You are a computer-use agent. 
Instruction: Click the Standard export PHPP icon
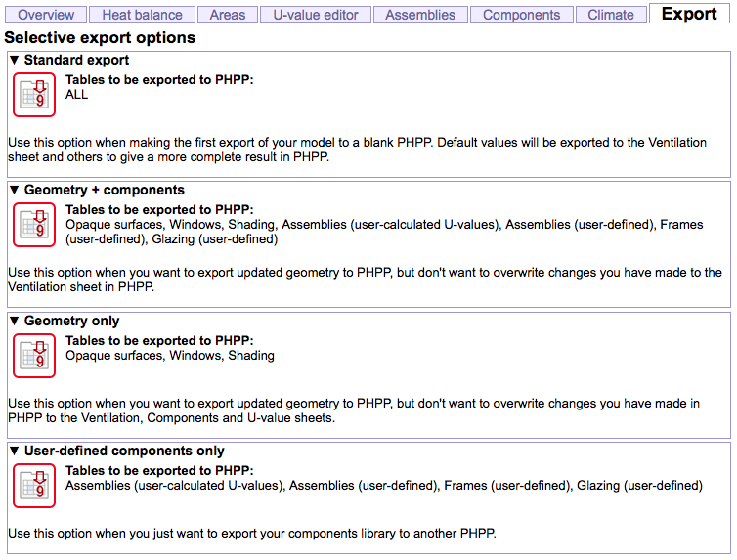34,95
